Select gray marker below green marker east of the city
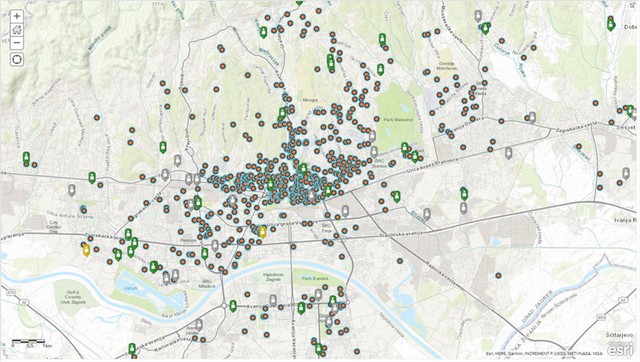Image resolution: width=640 pixels, height=362 pixels. click(x=464, y=208)
